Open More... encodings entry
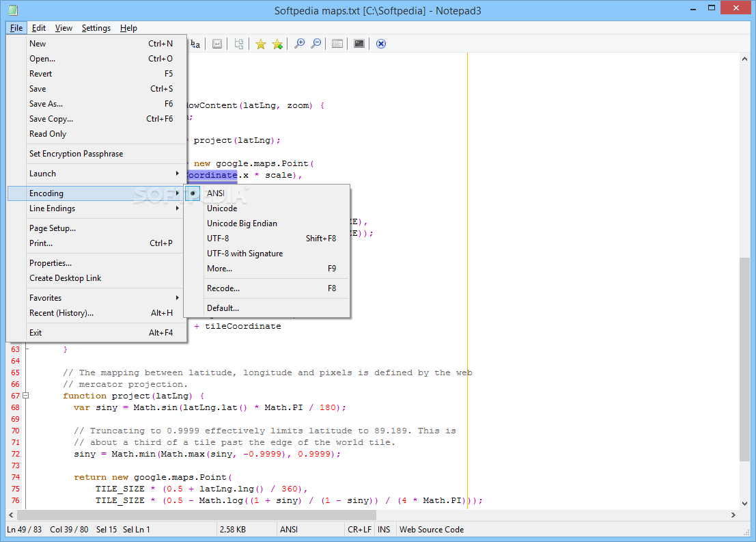The image size is (756, 542). 266,269
